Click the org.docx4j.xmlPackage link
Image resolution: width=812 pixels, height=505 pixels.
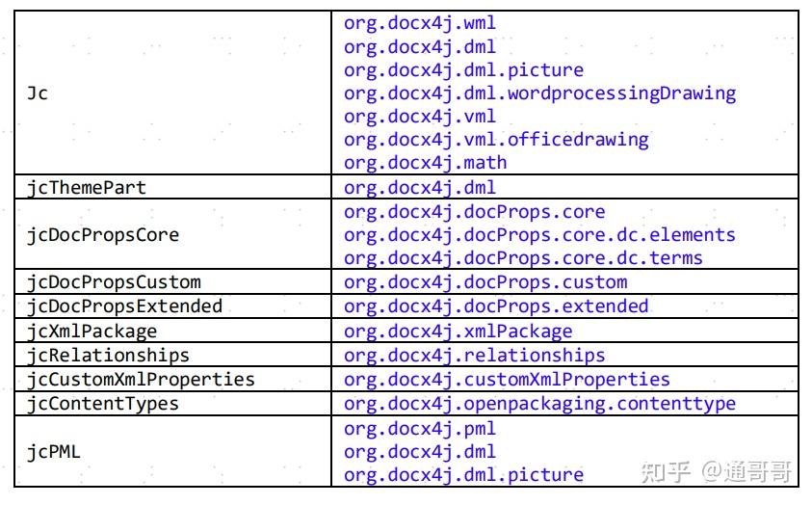[x=458, y=331]
